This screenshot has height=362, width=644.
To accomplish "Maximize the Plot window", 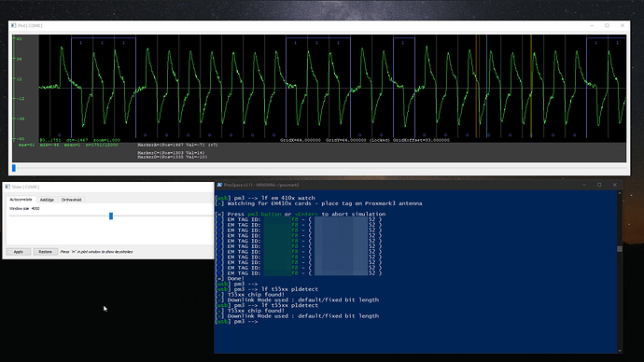I will pos(607,25).
